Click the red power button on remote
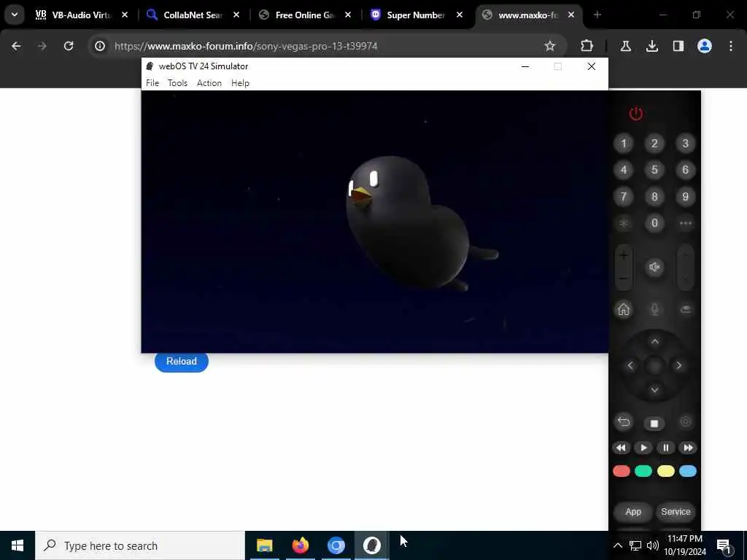 pos(636,114)
